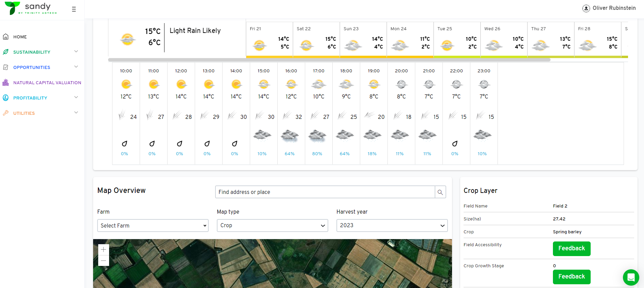Screen dimensions: 644x288
Task: Click the Profitability pound icon
Action: point(6,97)
